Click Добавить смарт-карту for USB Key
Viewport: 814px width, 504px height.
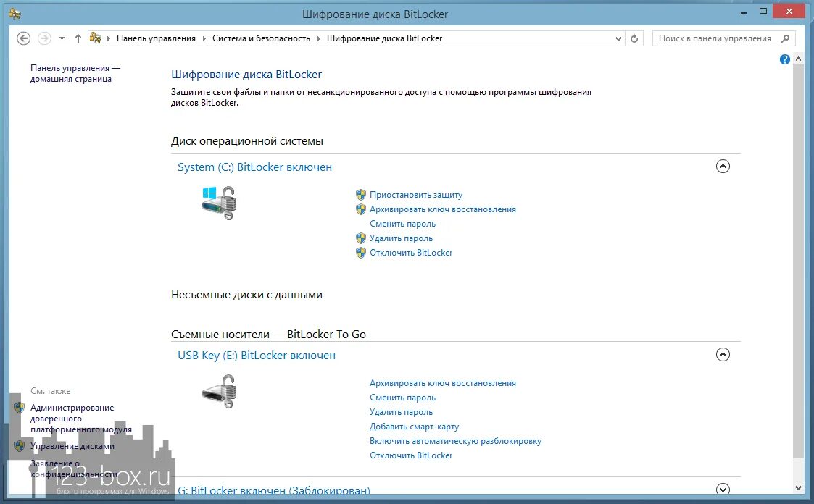[415, 427]
